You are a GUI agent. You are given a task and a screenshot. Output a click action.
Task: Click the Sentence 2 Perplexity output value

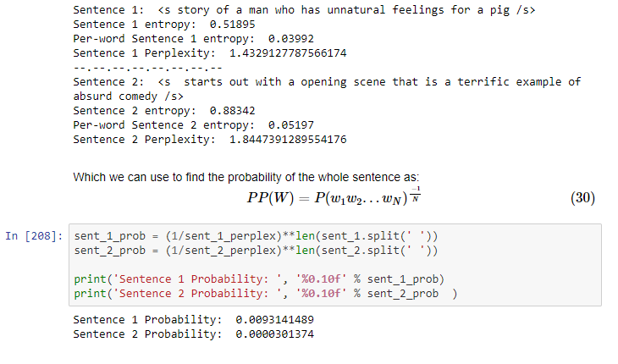click(x=288, y=140)
